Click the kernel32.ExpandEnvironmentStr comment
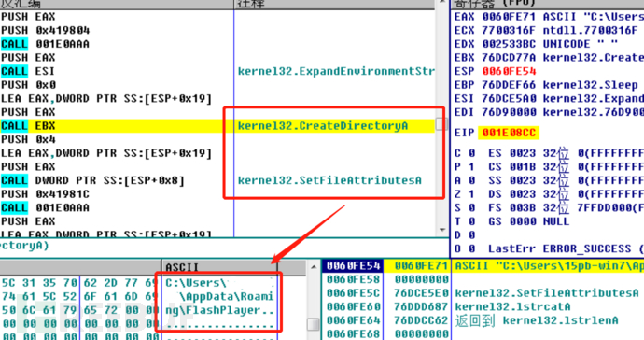This screenshot has height=340, width=644. 336,71
